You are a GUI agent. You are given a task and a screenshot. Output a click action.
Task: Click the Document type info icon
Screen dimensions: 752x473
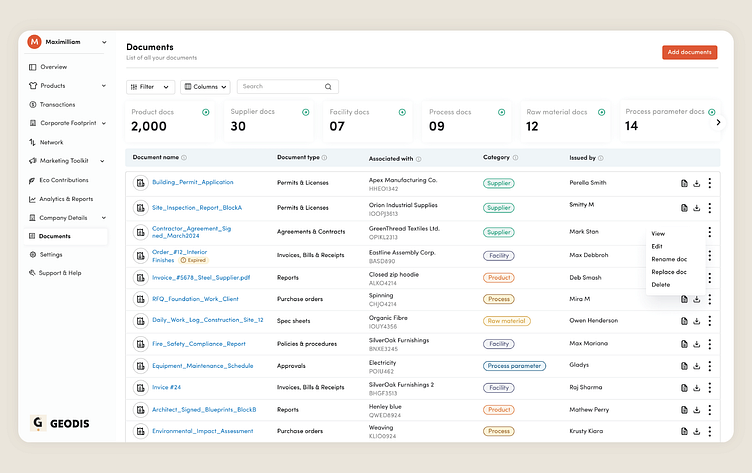pos(325,158)
